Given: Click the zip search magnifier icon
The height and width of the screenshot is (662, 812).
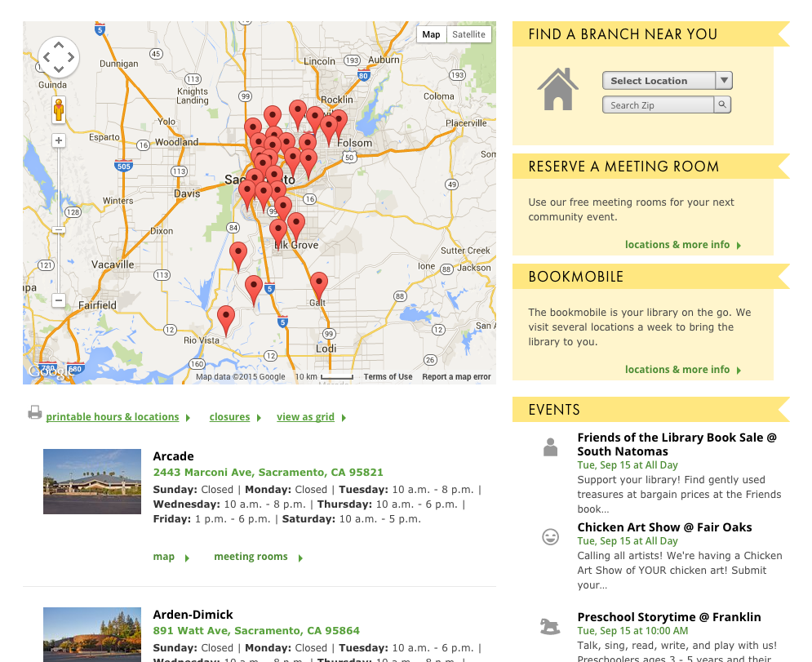Looking at the screenshot, I should click(x=722, y=104).
